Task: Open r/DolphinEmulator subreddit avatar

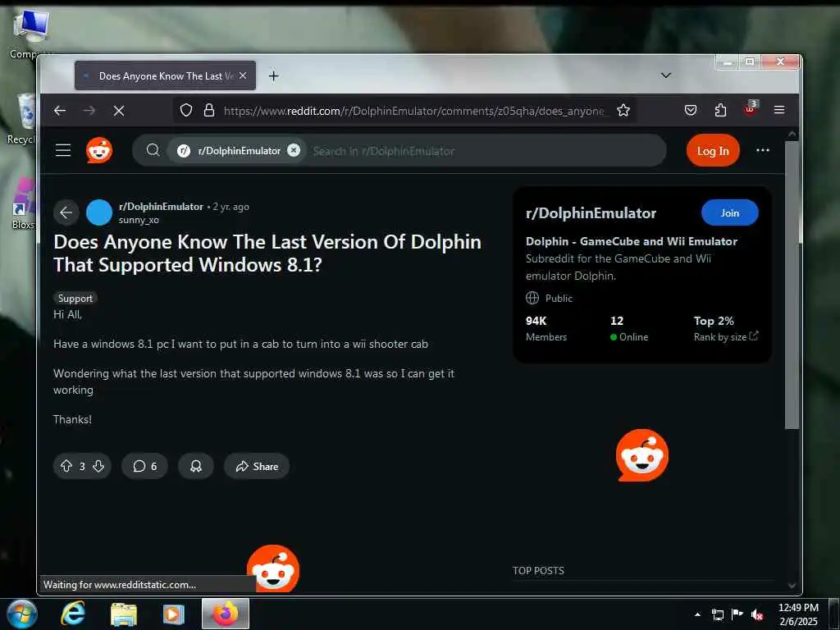Action: pos(99,212)
